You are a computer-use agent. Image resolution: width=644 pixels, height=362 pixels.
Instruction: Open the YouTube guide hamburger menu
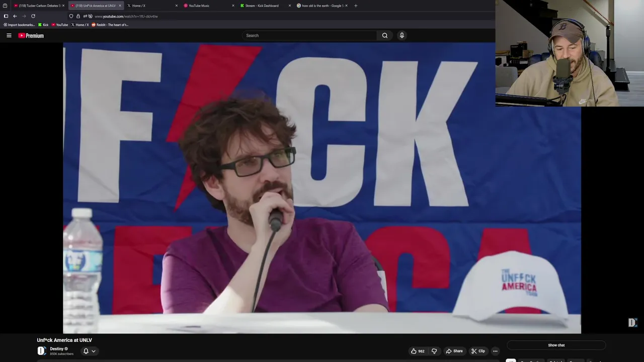[x=9, y=35]
